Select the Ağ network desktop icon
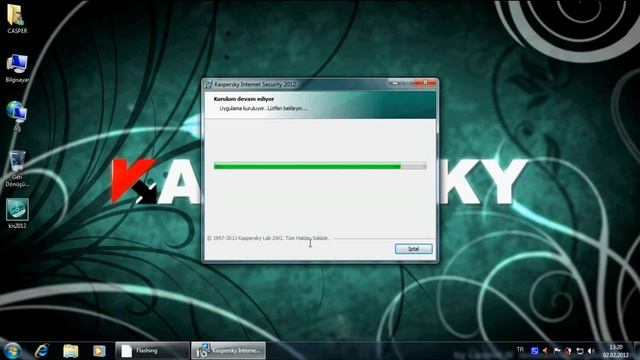This screenshot has height=360, width=640. [x=17, y=116]
